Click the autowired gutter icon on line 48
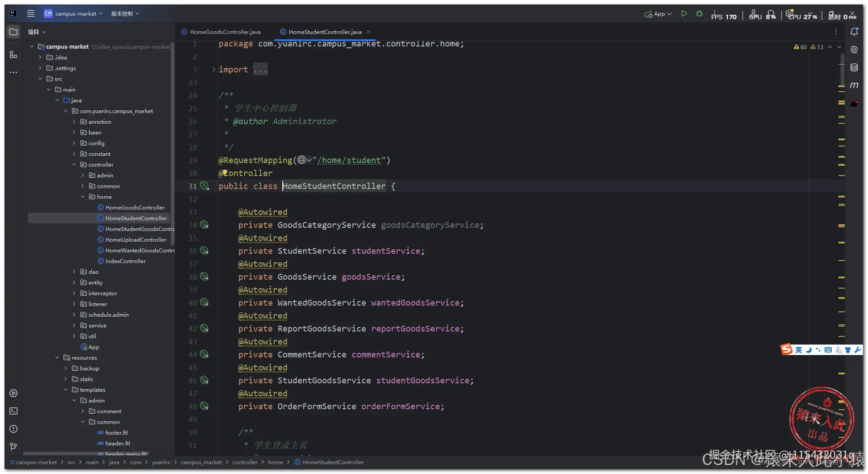868x474 pixels. (204, 406)
